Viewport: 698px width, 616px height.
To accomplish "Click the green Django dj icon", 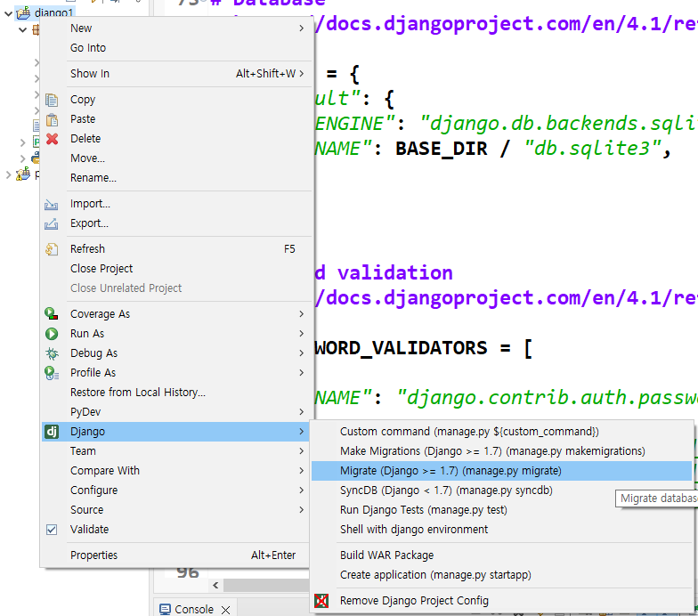I will click(52, 431).
